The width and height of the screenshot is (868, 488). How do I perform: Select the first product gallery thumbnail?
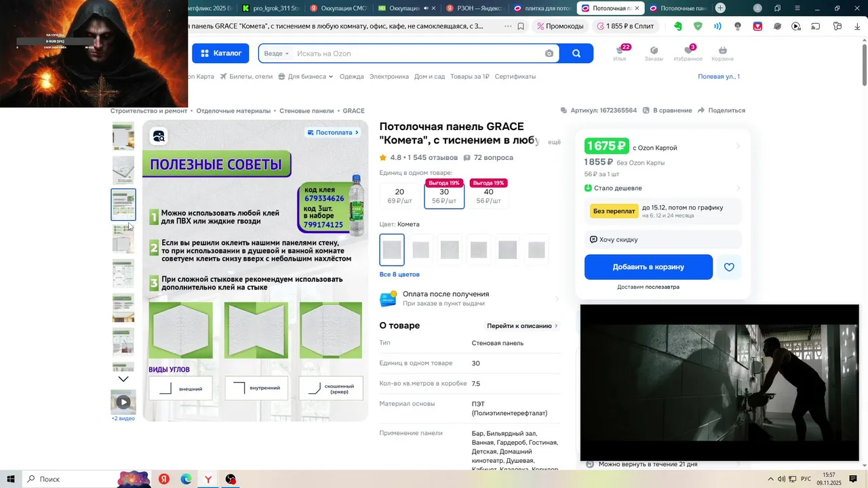coord(123,136)
